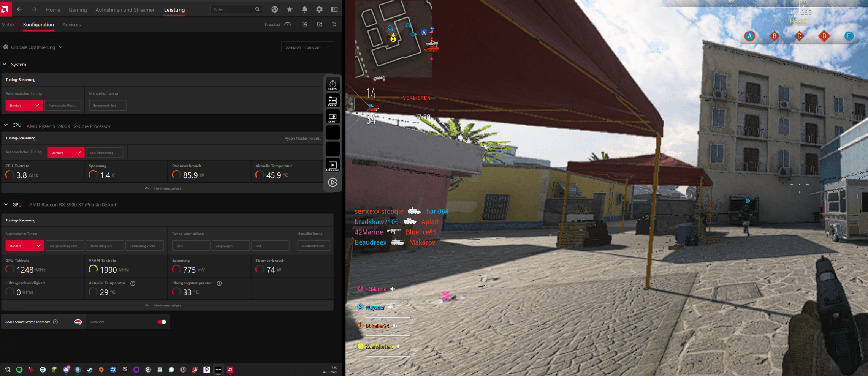Select Automatische Übertaktung in System tuning
868x376 pixels.
point(63,106)
